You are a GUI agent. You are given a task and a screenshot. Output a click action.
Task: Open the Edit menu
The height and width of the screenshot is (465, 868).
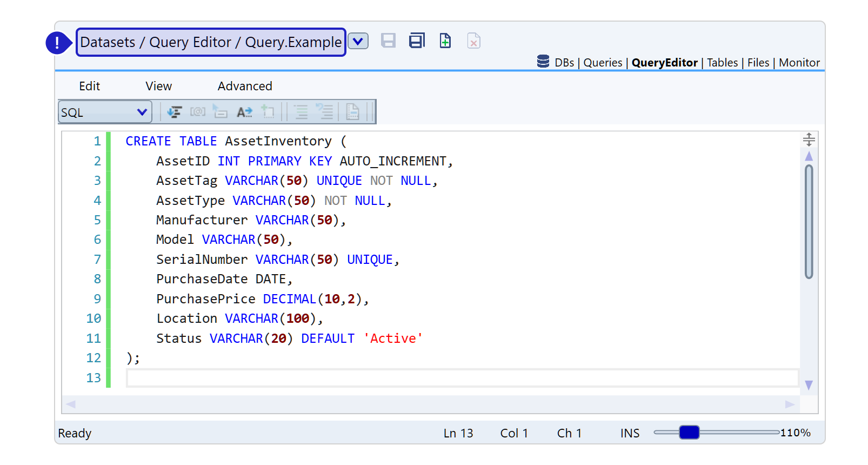[90, 86]
